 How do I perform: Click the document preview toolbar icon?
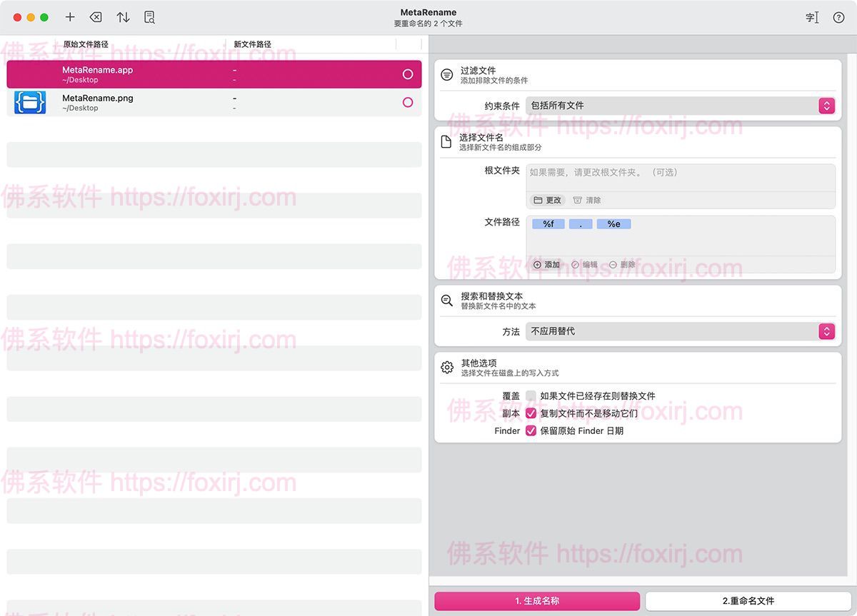(x=149, y=17)
